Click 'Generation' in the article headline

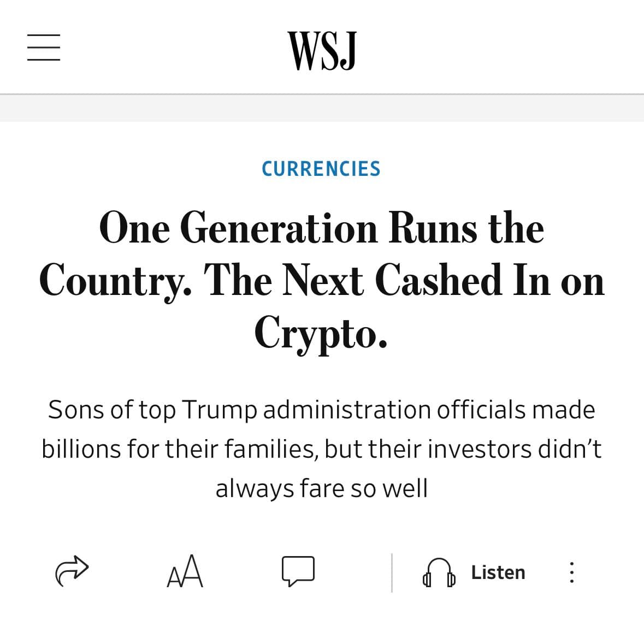click(x=279, y=228)
